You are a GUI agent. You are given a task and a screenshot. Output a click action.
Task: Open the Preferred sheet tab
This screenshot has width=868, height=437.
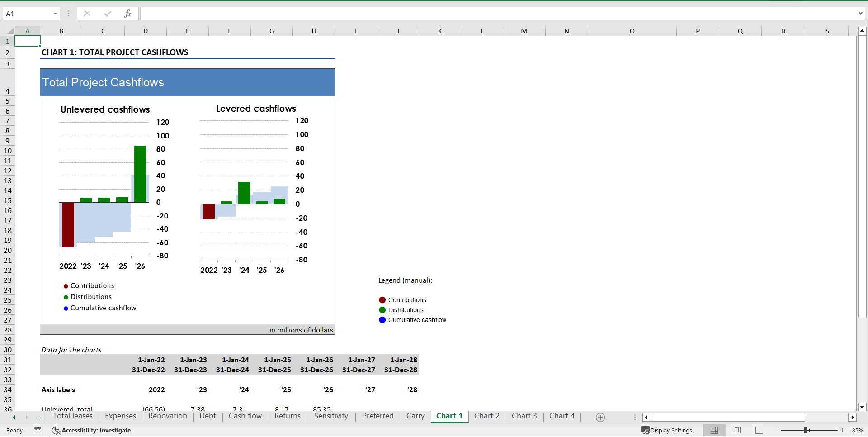(377, 416)
